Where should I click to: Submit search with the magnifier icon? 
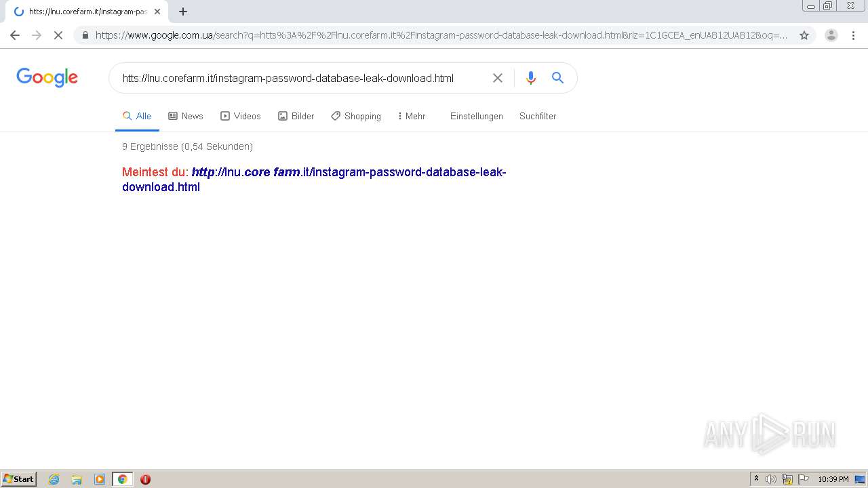(557, 78)
